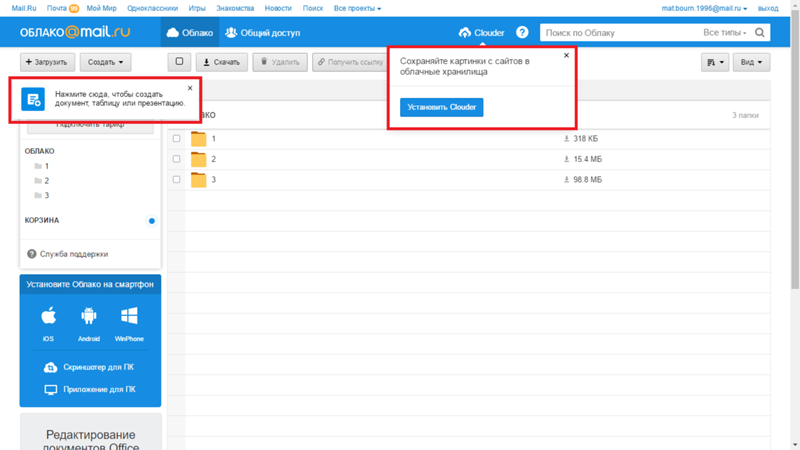
Task: Open Скриншотер для ПК link
Action: [89, 367]
